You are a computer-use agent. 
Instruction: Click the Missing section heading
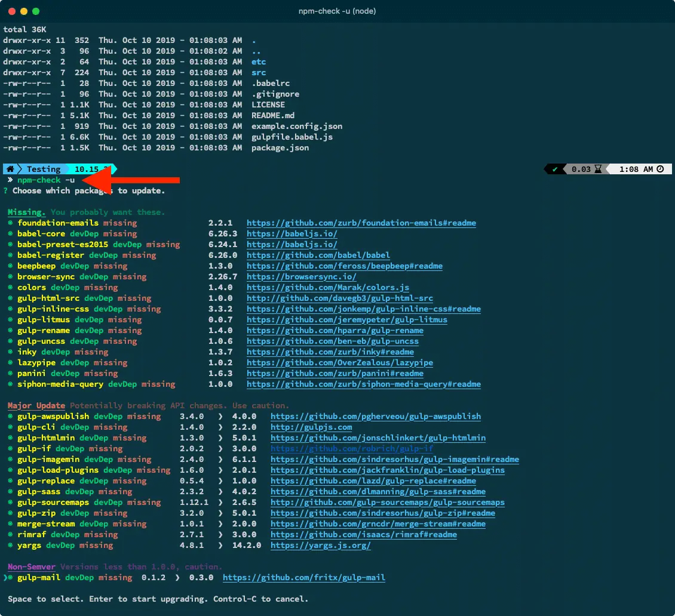[27, 212]
